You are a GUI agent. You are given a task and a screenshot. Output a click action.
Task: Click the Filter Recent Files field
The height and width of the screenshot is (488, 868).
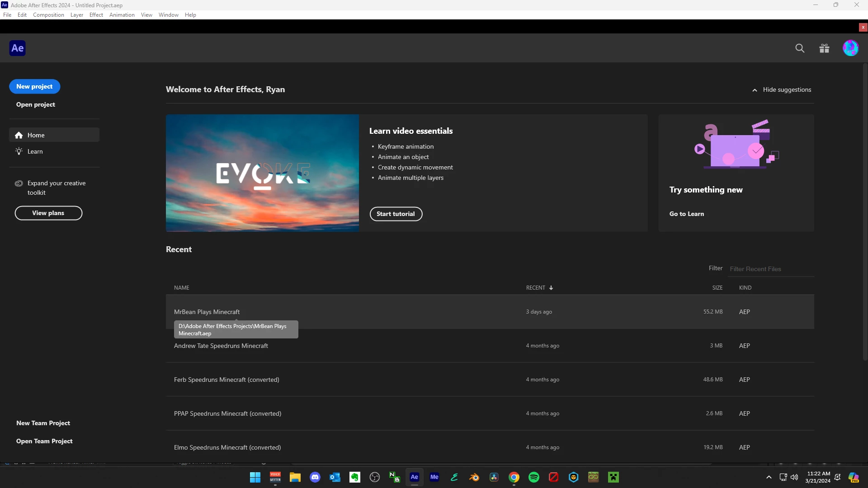point(770,269)
